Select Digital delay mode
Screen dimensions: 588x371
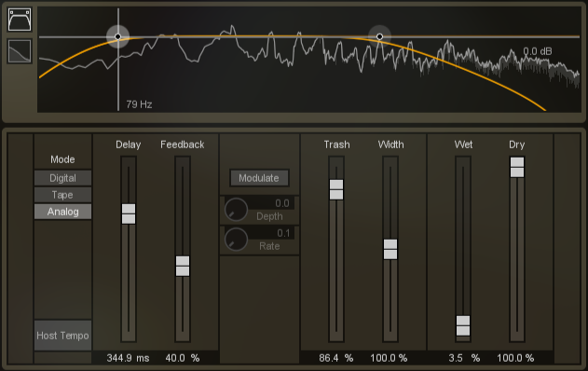(62, 178)
